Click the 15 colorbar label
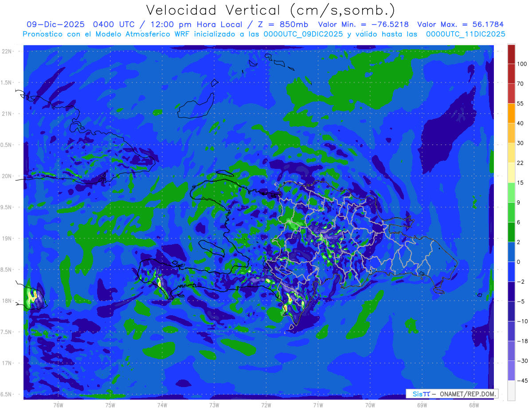 tap(520, 183)
